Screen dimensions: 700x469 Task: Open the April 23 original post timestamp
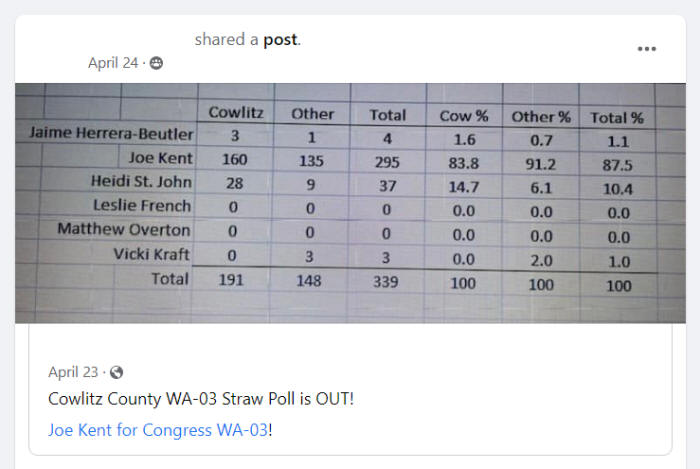coord(73,372)
